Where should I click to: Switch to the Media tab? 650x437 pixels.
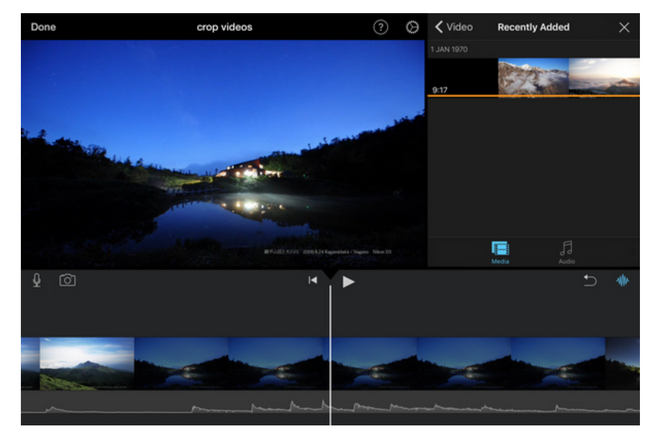coord(500,252)
